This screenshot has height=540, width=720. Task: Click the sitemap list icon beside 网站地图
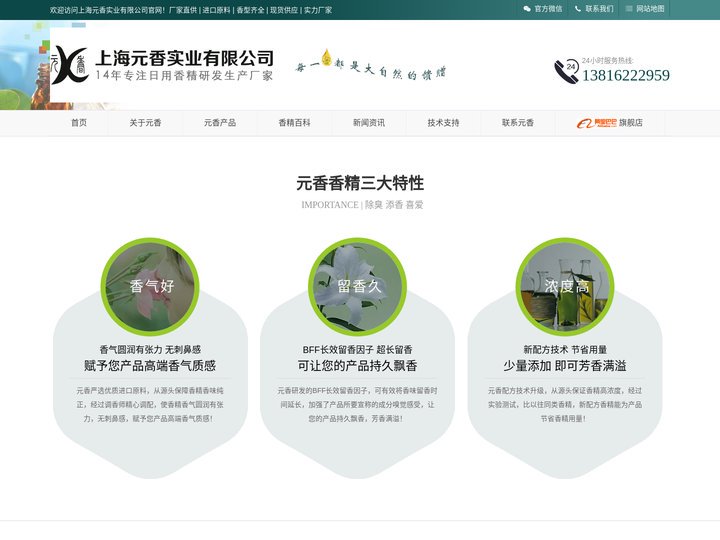point(629,9)
